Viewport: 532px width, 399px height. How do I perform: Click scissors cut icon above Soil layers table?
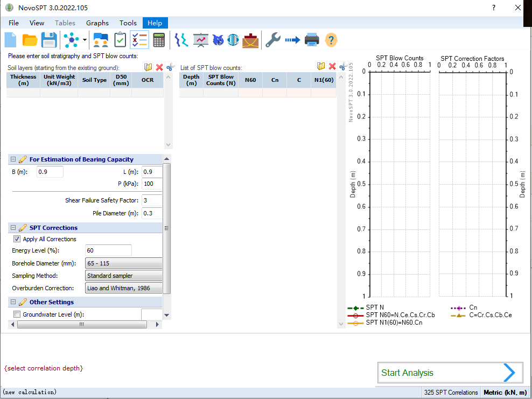170,67
